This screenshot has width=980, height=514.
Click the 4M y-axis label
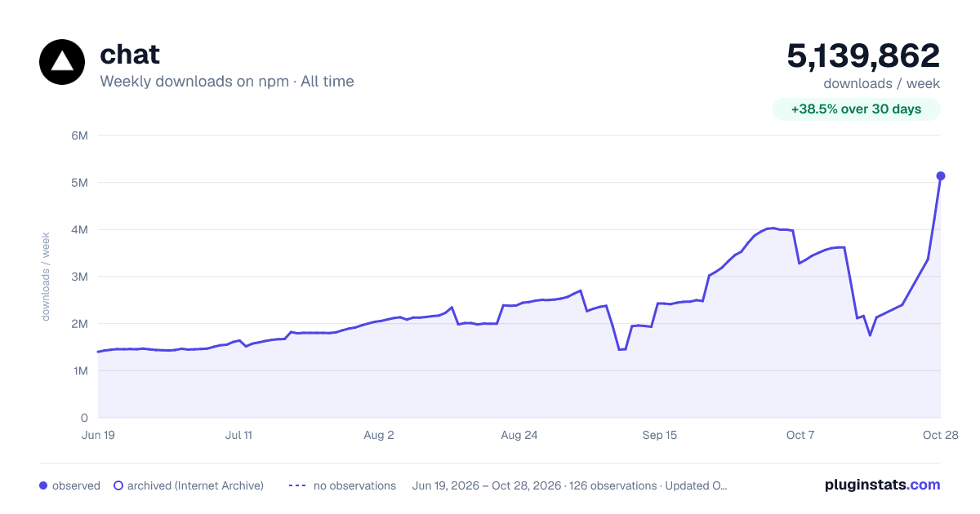pyautogui.click(x=80, y=229)
